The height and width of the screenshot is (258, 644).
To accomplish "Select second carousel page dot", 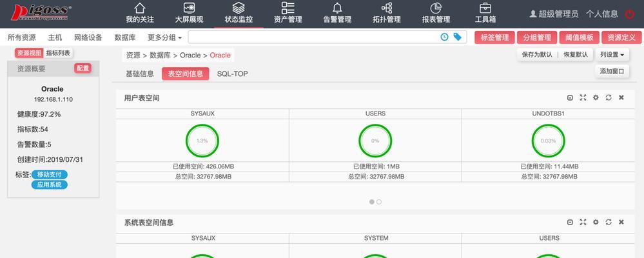I will pyautogui.click(x=378, y=202).
